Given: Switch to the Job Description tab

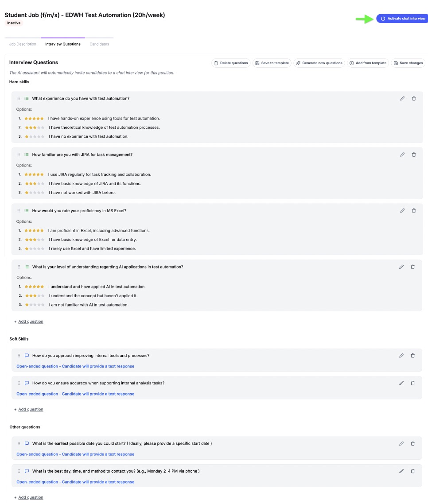Looking at the screenshot, I should 23,44.
